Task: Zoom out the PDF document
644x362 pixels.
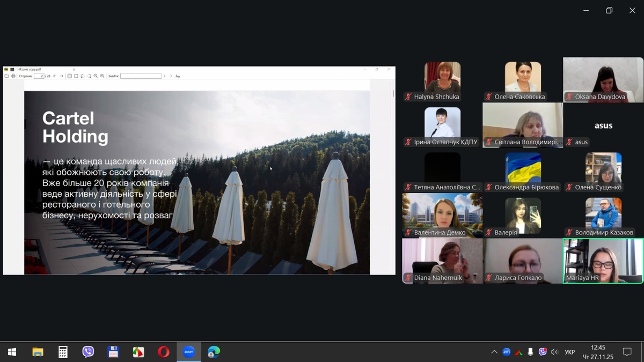Action: click(96, 76)
